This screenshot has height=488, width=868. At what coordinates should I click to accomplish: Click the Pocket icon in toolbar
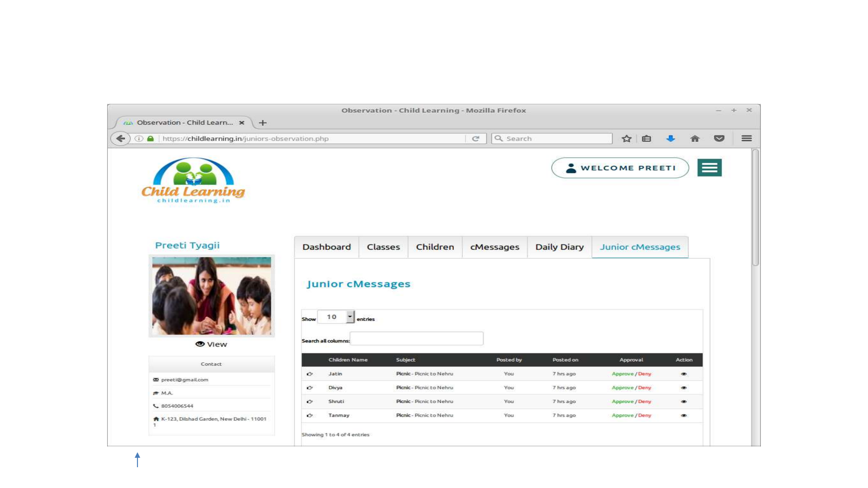719,139
